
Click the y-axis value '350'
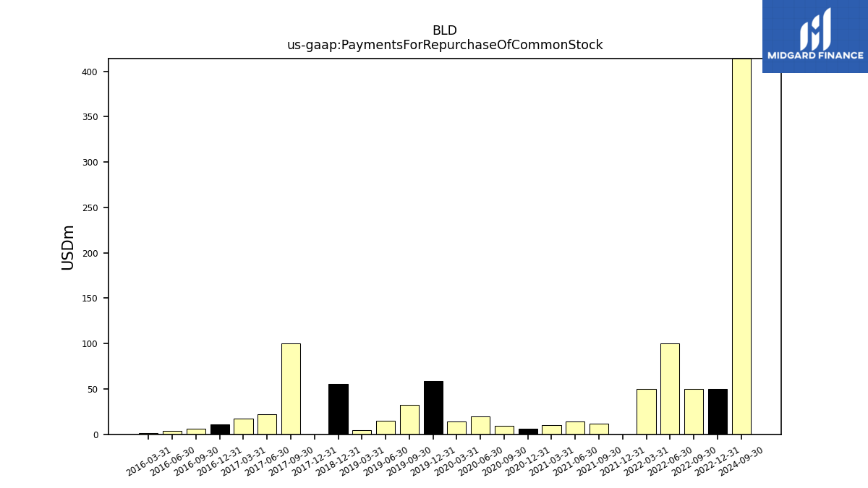tap(90, 117)
